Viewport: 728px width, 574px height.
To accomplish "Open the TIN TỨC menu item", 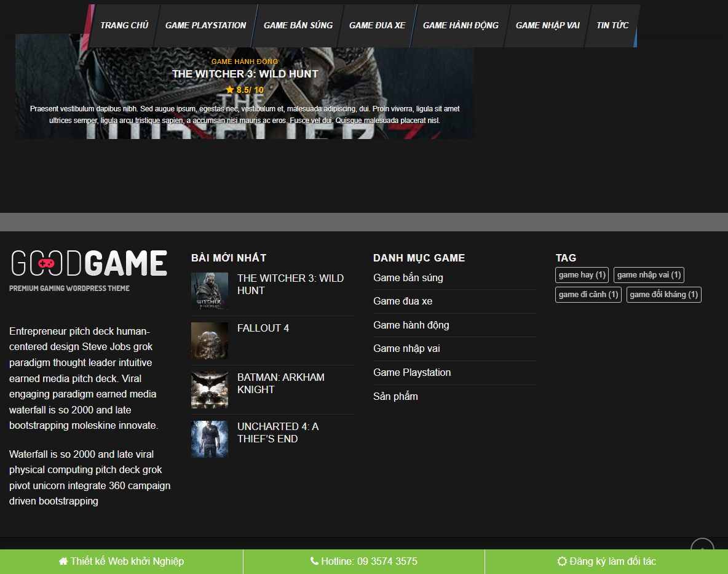I will pos(612,25).
